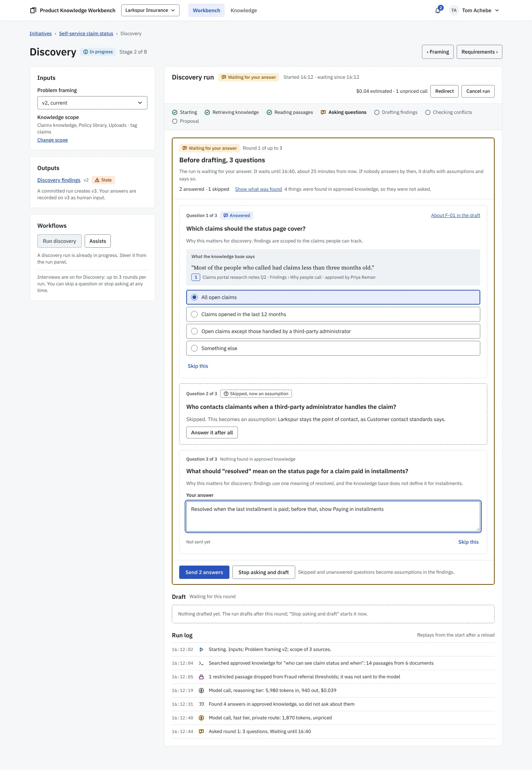The image size is (532, 770).
Task: Click the Stale warning badge
Action: coord(103,180)
